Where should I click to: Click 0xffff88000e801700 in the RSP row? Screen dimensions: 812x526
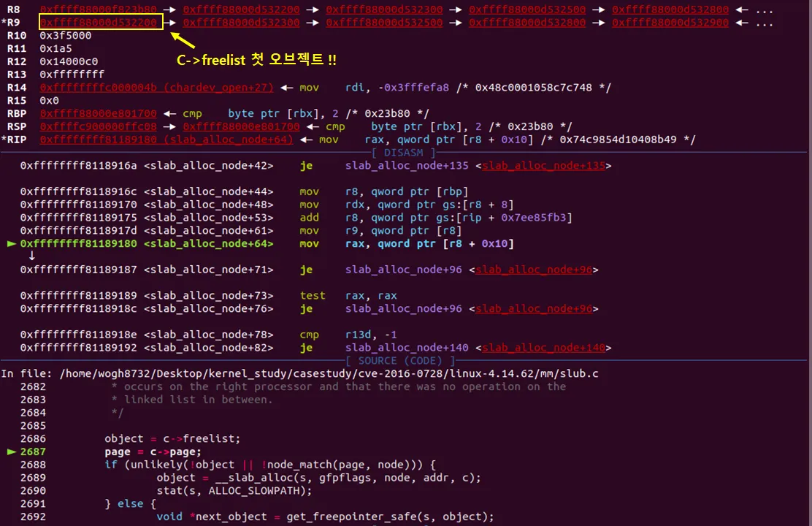pyautogui.click(x=241, y=126)
